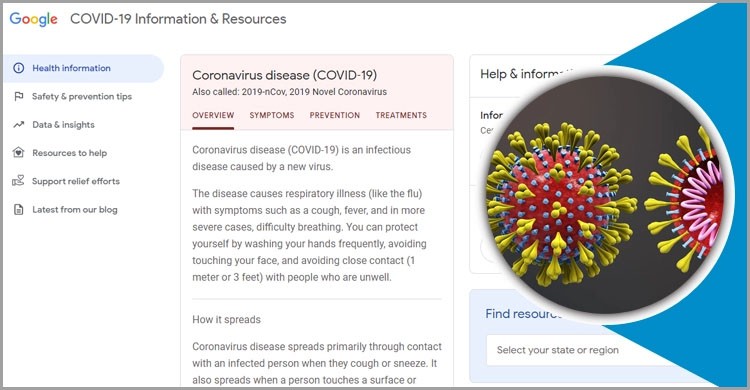This screenshot has height=390, width=750.
Task: Open Support relief efforts page
Action: [x=76, y=181]
